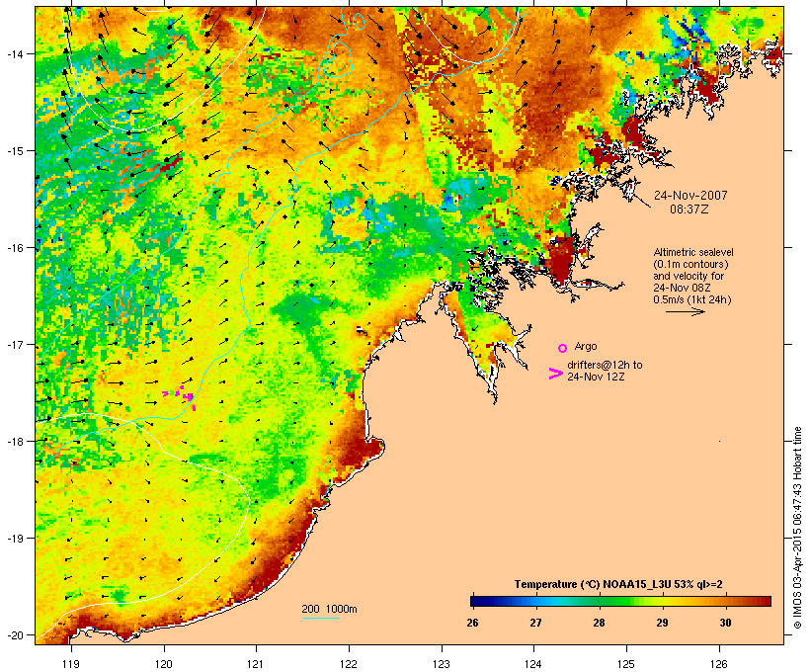Click the cyan bathymetry line legend sample

321,619
